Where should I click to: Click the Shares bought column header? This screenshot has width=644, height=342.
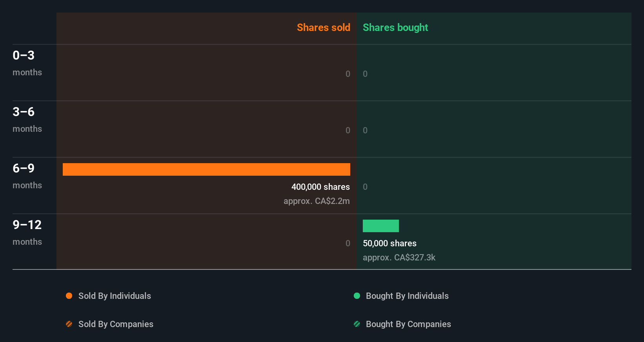coord(395,27)
